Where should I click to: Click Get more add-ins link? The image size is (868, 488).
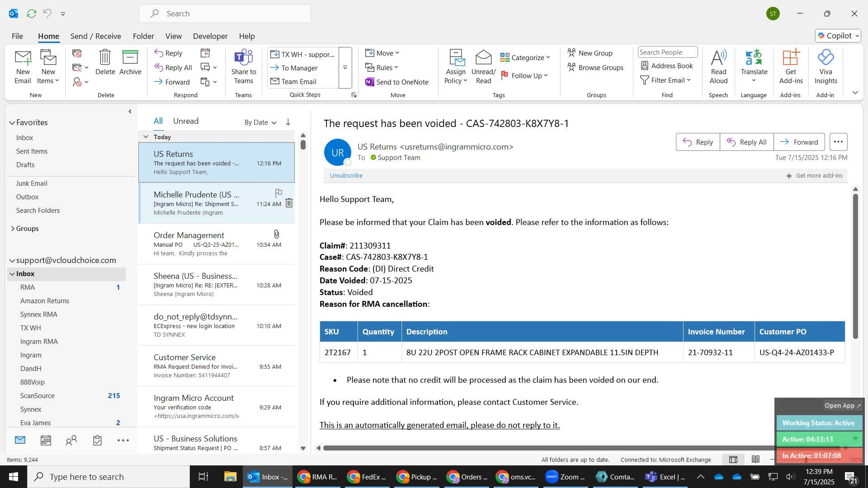point(815,175)
